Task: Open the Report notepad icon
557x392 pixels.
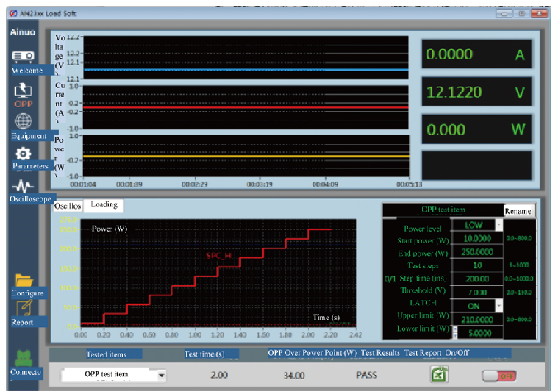Action: [x=24, y=308]
